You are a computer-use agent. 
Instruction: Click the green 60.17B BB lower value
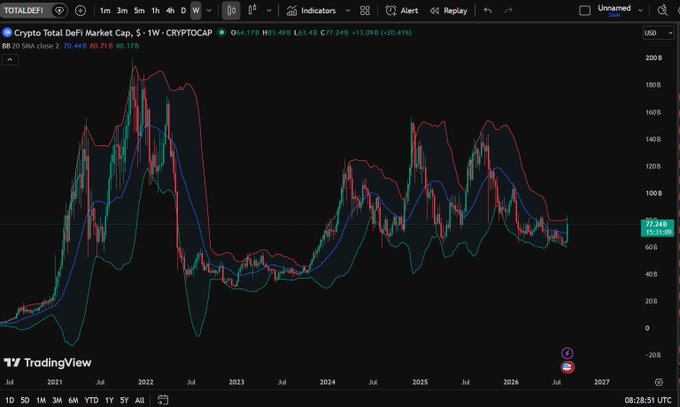click(127, 46)
